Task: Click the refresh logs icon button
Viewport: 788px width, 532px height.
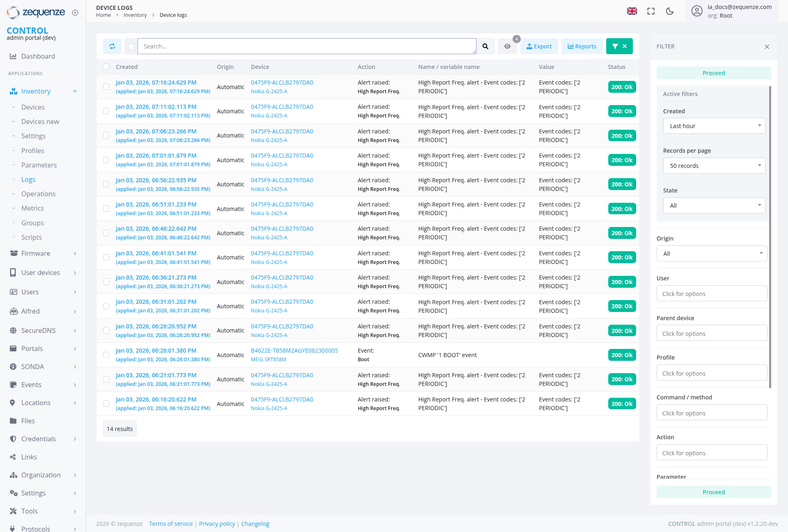Action: (112, 46)
